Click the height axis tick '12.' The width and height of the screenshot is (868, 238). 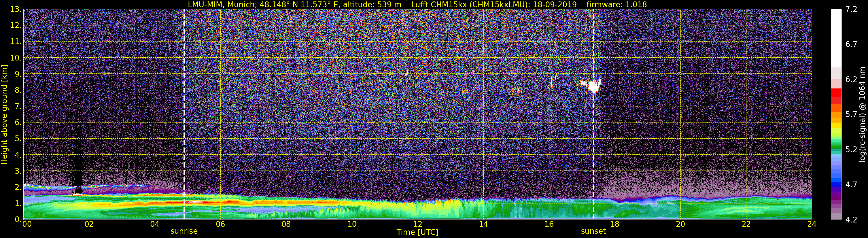pos(16,25)
